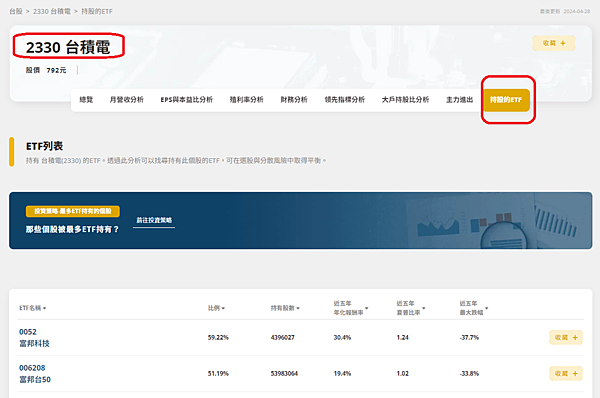Follow the 前往投資策略 link
The height and width of the screenshot is (398, 600).
pyautogui.click(x=154, y=220)
